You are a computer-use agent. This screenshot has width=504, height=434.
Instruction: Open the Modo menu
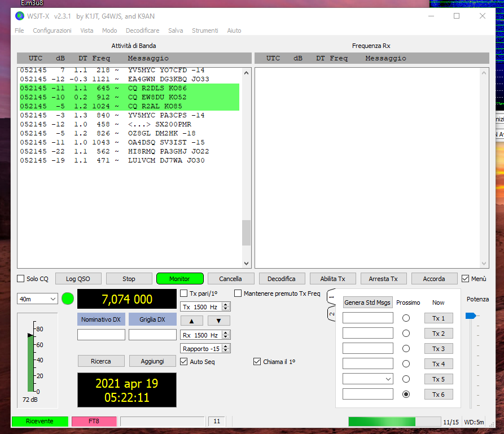(x=109, y=30)
